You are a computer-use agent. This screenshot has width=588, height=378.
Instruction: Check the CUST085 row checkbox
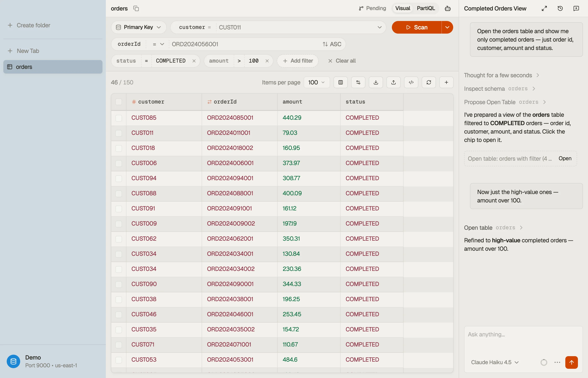118,118
